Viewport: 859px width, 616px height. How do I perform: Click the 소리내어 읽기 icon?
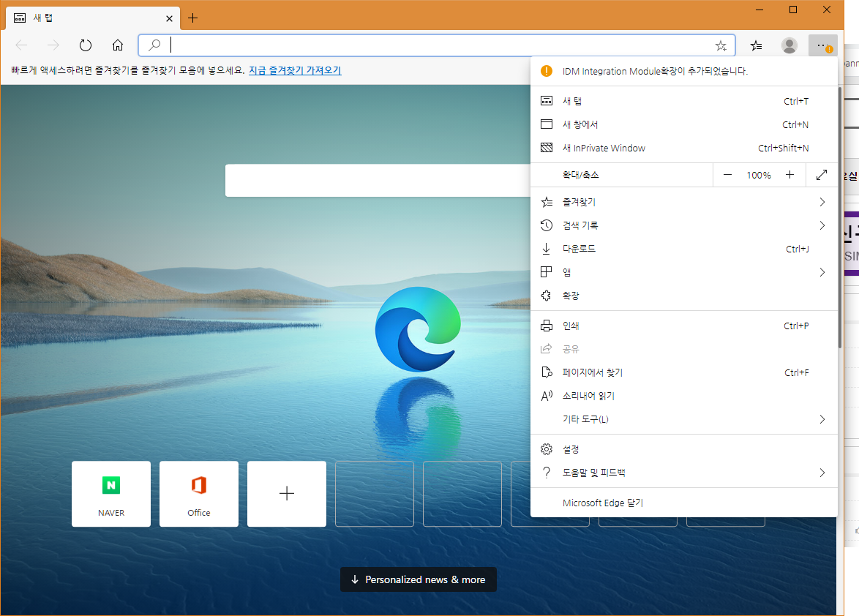pyautogui.click(x=547, y=396)
